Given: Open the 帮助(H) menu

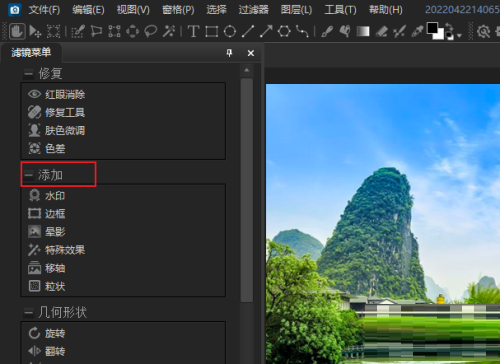Looking at the screenshot, I should (x=386, y=10).
